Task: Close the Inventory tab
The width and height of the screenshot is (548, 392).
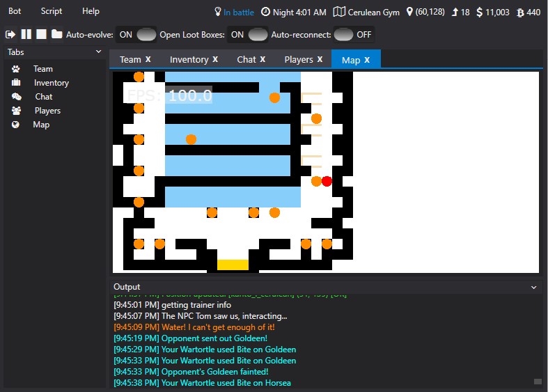Action: point(215,59)
